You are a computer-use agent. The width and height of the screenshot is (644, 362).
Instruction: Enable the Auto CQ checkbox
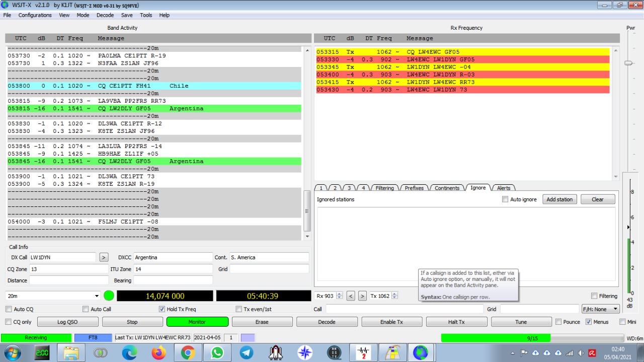[x=9, y=309]
